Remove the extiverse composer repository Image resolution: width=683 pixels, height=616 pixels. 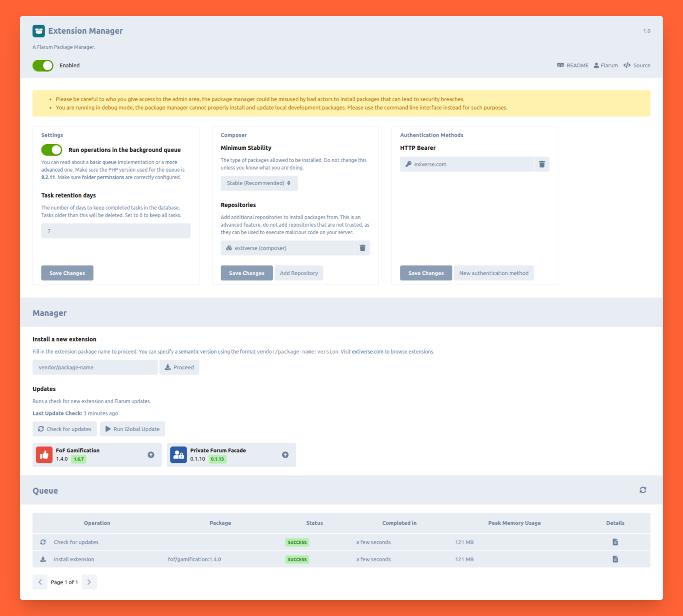pyautogui.click(x=362, y=248)
